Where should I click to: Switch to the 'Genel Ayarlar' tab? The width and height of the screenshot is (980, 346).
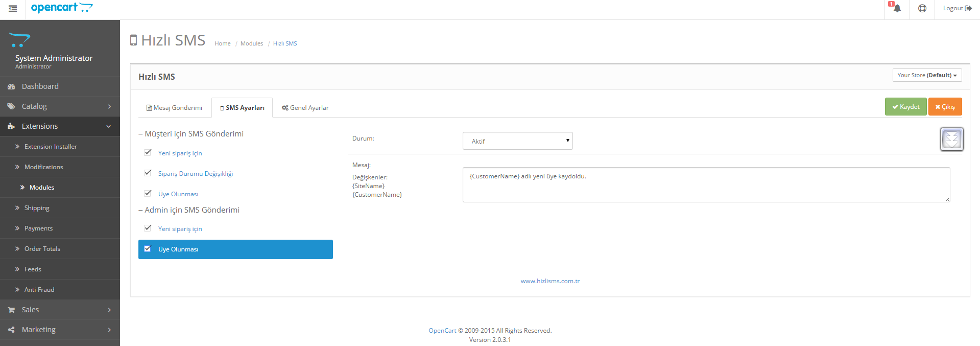point(305,108)
